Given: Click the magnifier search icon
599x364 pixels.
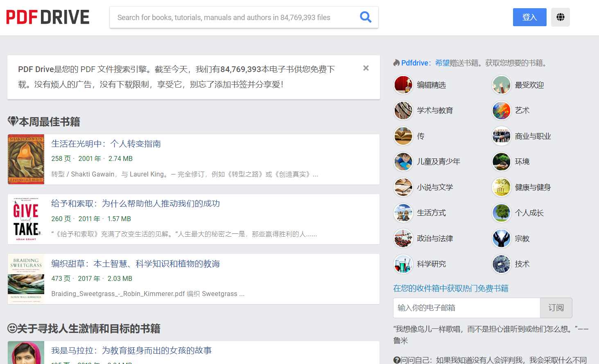Looking at the screenshot, I should tap(366, 17).
